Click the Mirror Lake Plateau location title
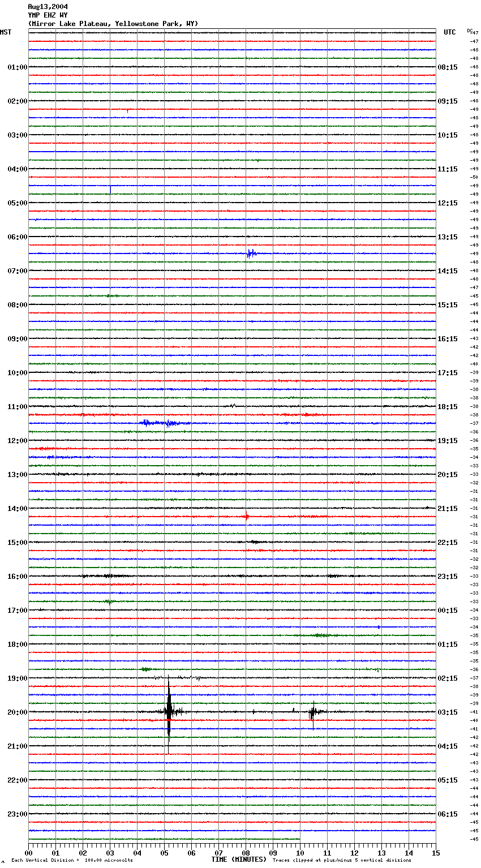 tap(113, 24)
